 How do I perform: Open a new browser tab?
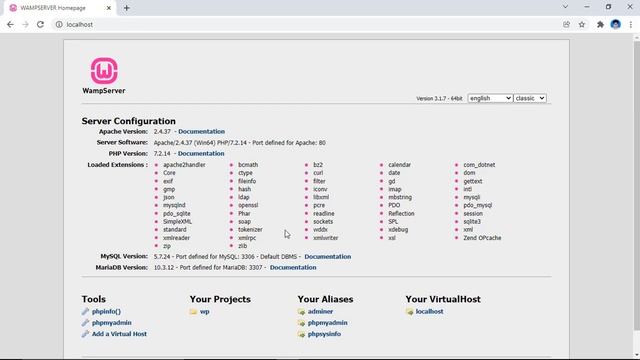tap(127, 8)
